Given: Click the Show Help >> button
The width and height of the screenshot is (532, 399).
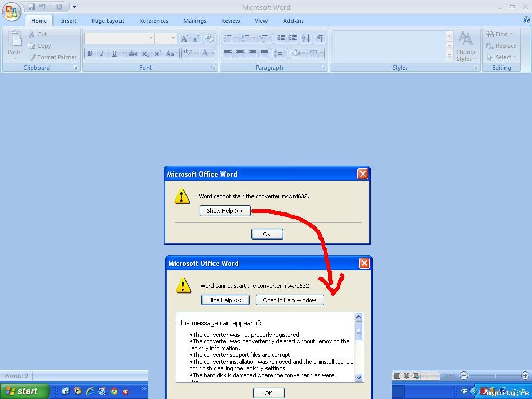Looking at the screenshot, I should 225,211.
